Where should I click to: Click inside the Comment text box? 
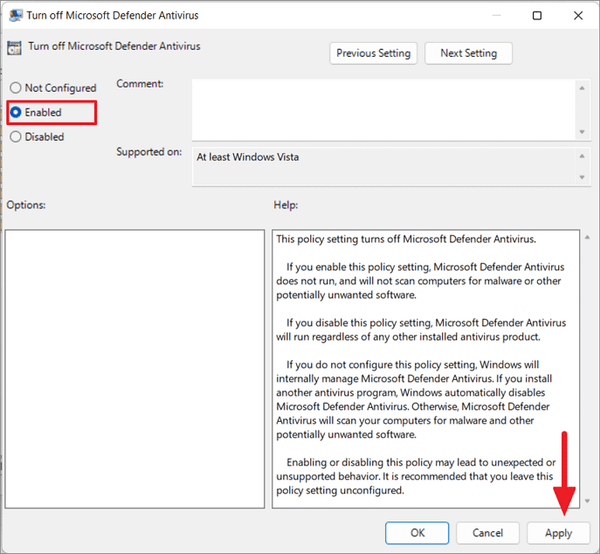point(383,109)
